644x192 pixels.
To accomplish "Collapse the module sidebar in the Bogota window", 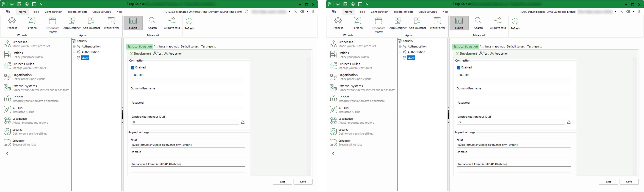I will click(x=334, y=153).
